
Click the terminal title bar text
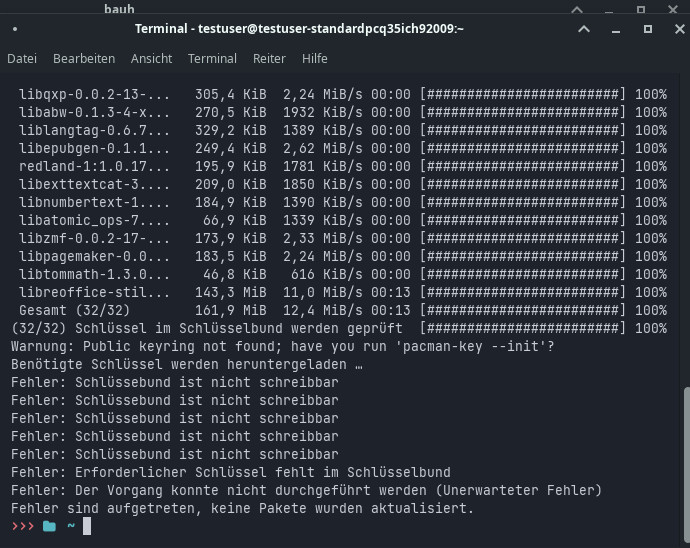299,29
